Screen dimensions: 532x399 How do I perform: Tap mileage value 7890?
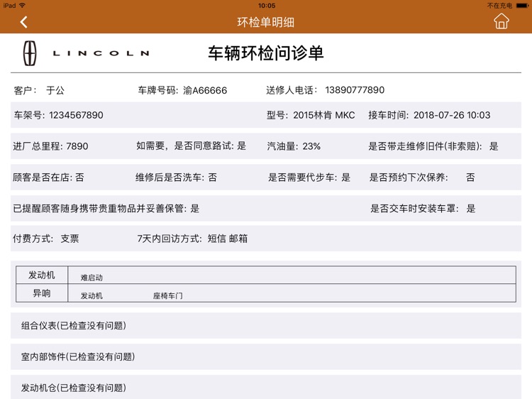(77, 146)
